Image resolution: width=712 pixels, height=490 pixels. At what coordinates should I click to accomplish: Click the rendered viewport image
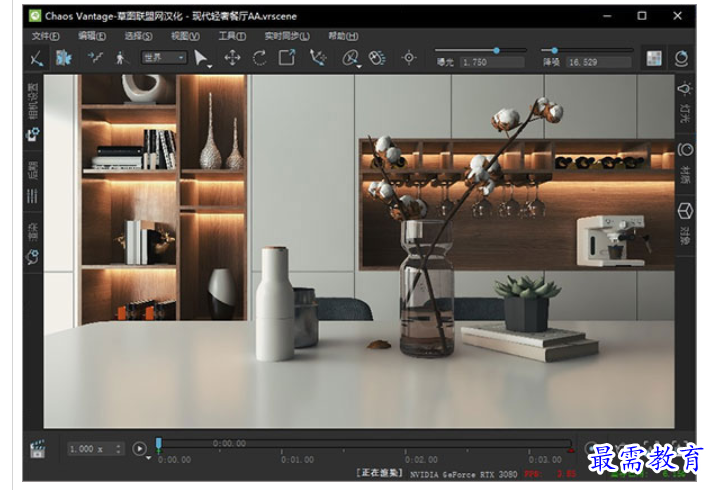[359, 251]
